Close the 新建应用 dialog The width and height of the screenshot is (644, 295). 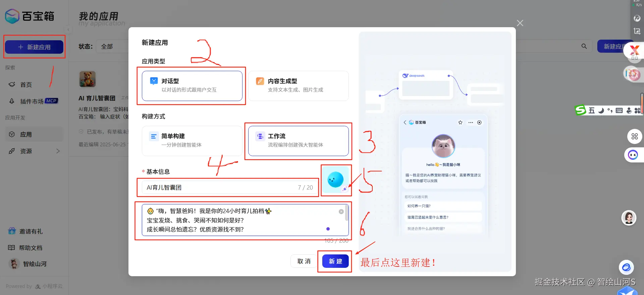point(520,23)
